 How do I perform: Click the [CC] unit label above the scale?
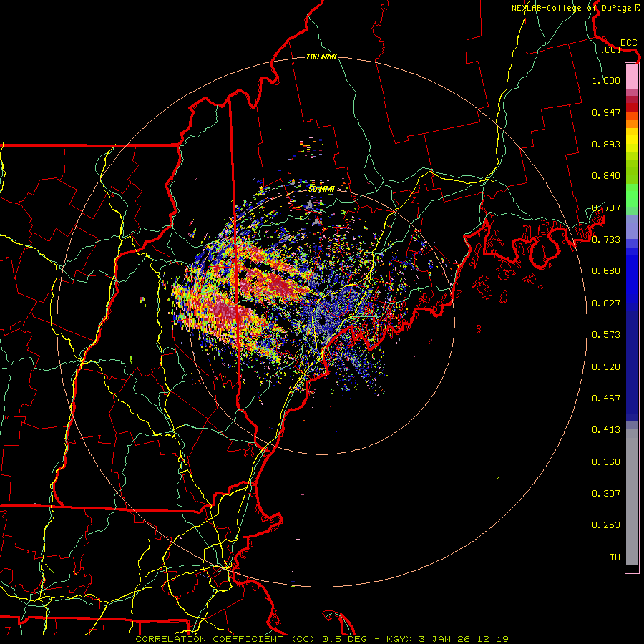point(610,49)
